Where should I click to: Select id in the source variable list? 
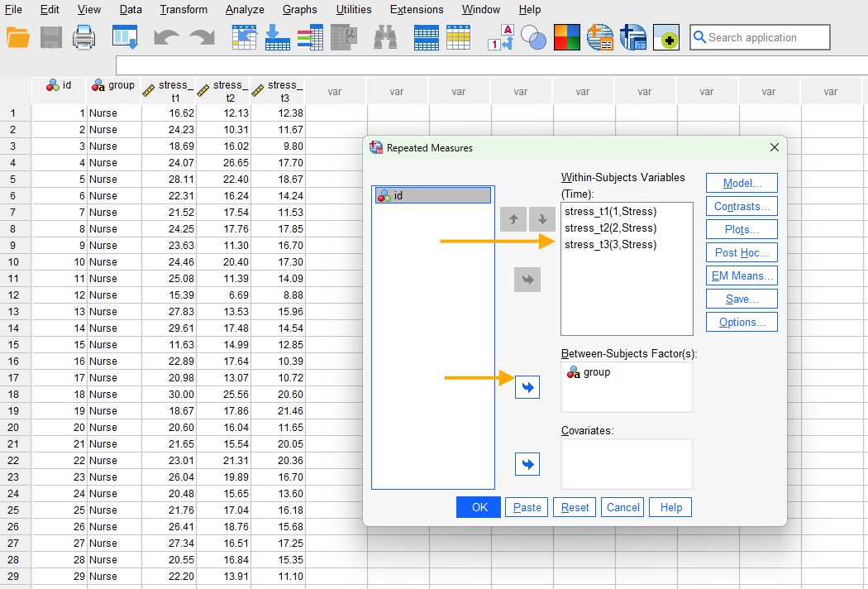coord(433,195)
